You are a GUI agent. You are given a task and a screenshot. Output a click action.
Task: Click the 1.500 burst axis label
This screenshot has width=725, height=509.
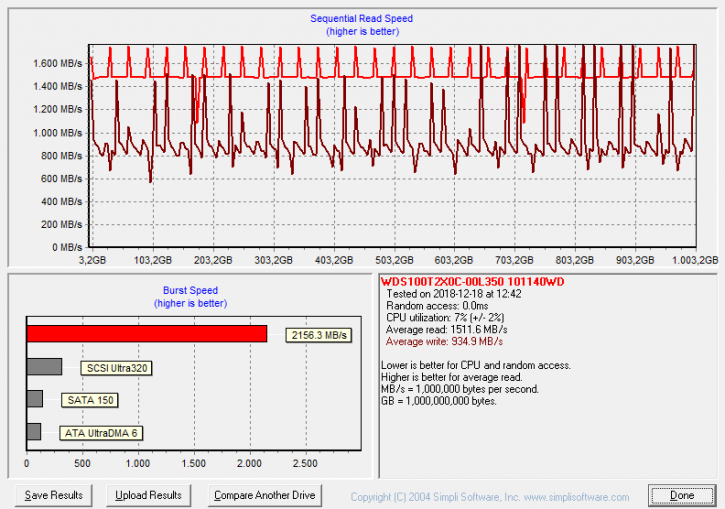coord(194,464)
